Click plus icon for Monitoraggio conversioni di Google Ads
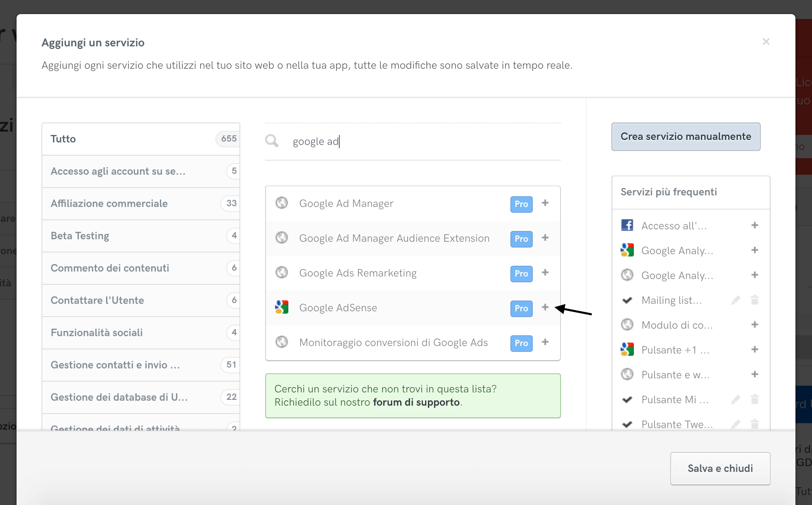The height and width of the screenshot is (505, 812). [x=545, y=342]
